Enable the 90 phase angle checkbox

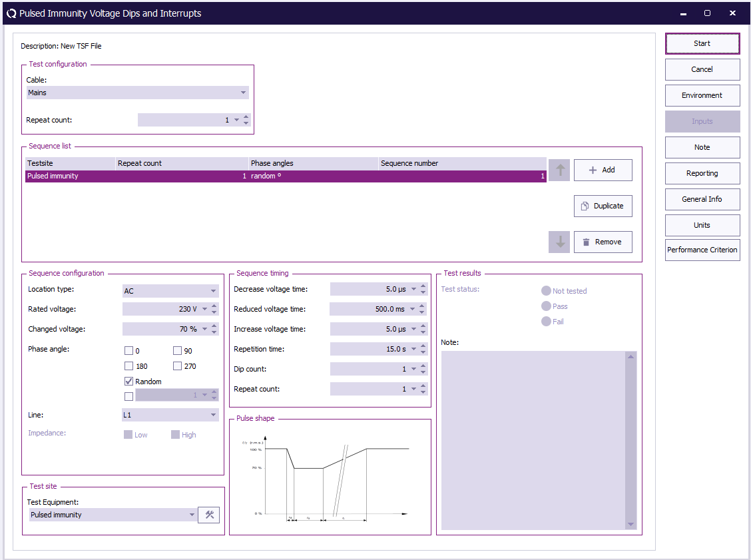178,351
